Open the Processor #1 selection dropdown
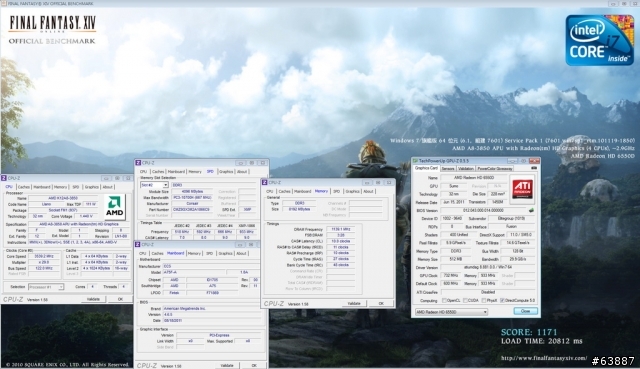 point(46,287)
